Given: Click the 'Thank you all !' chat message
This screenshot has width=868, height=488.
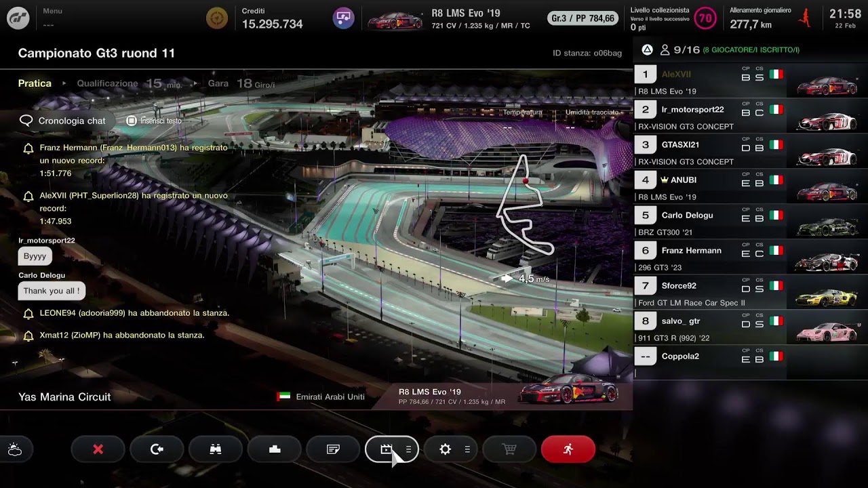Looking at the screenshot, I should coord(52,291).
